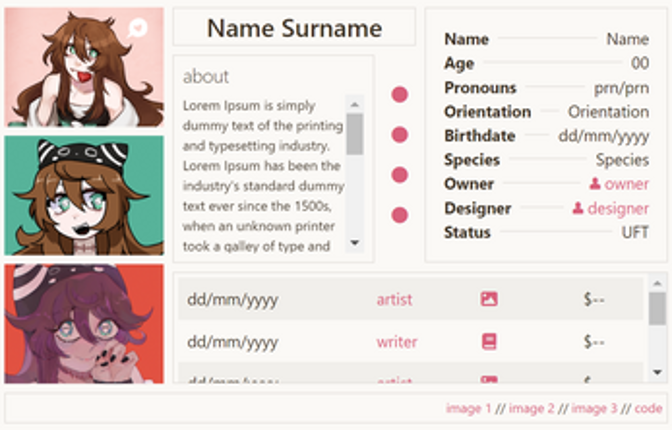Open the image 1 credit link
672x430 pixels.
468,409
